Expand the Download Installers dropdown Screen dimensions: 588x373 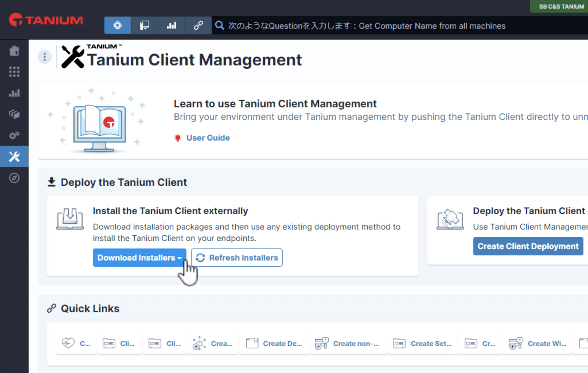[139, 258]
